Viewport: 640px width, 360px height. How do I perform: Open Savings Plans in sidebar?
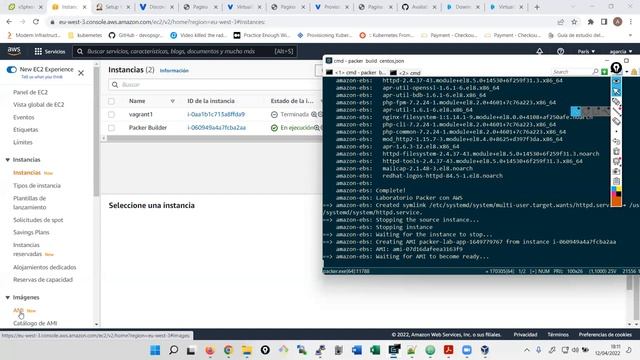[x=31, y=232]
